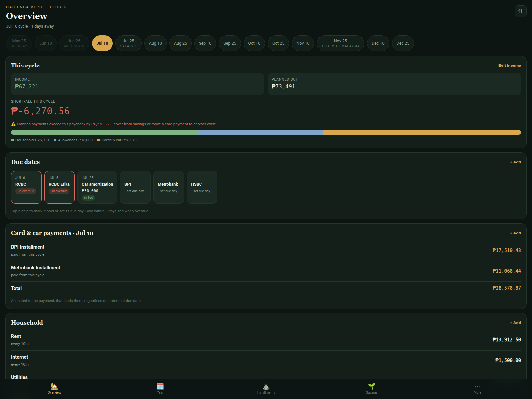Viewport: 532px width, 399px height.
Task: Open the Overview house icon
Action: [54, 386]
